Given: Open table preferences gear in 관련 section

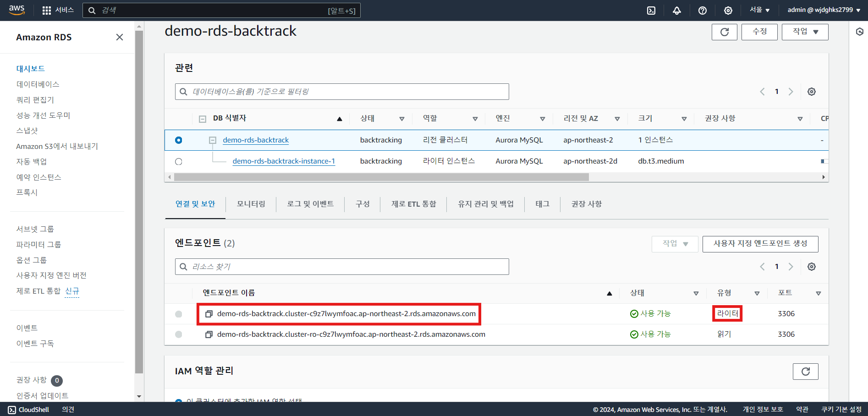Looking at the screenshot, I should [812, 92].
